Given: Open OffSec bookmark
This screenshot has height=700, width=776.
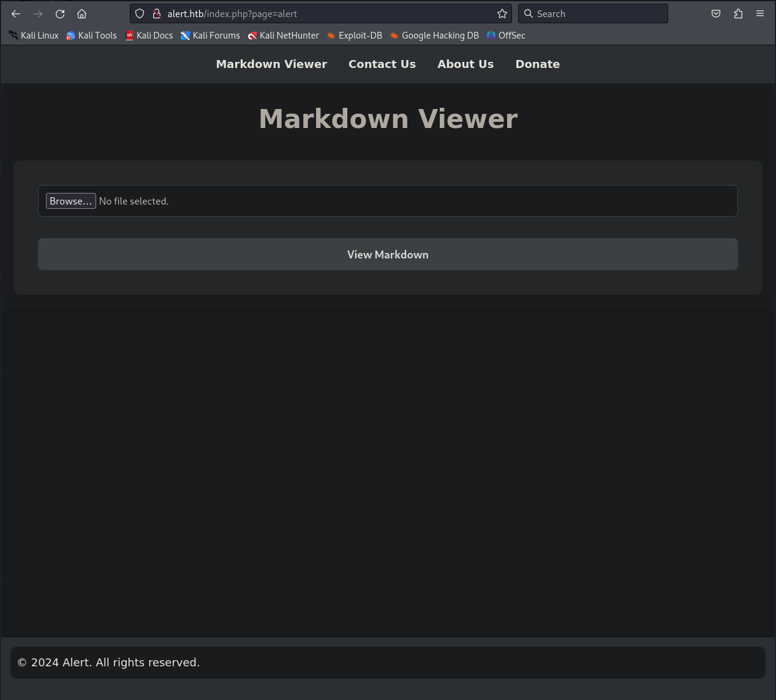Looking at the screenshot, I should pos(506,36).
